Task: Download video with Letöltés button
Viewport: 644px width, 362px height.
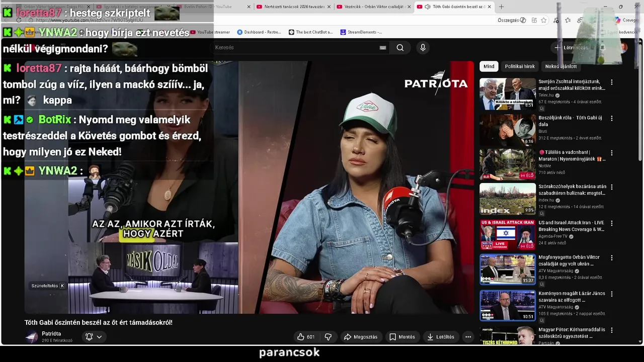Action: tap(441, 337)
